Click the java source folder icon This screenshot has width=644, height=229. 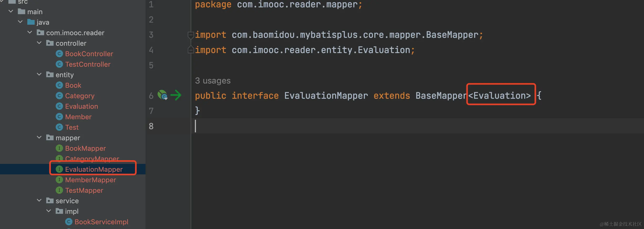(31, 22)
